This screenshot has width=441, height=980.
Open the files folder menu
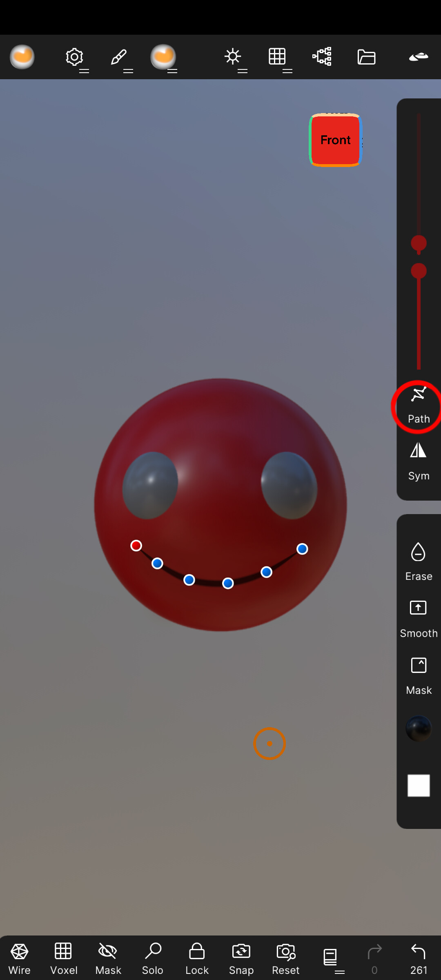pyautogui.click(x=366, y=57)
